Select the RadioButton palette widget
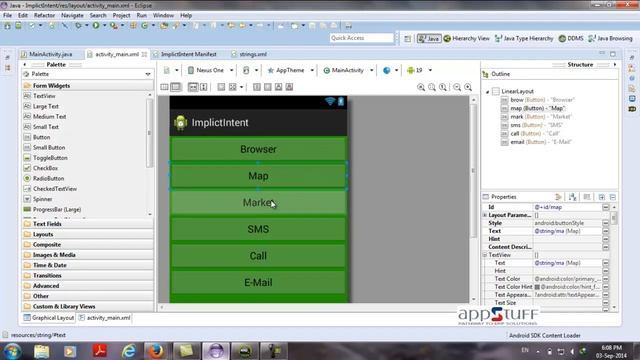This screenshot has width=640, height=360. pos(49,178)
